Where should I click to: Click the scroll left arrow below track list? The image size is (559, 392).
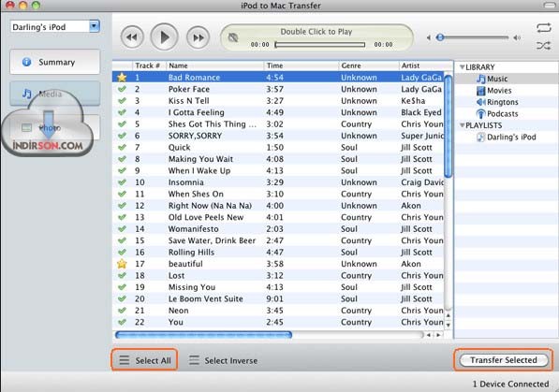(x=429, y=335)
